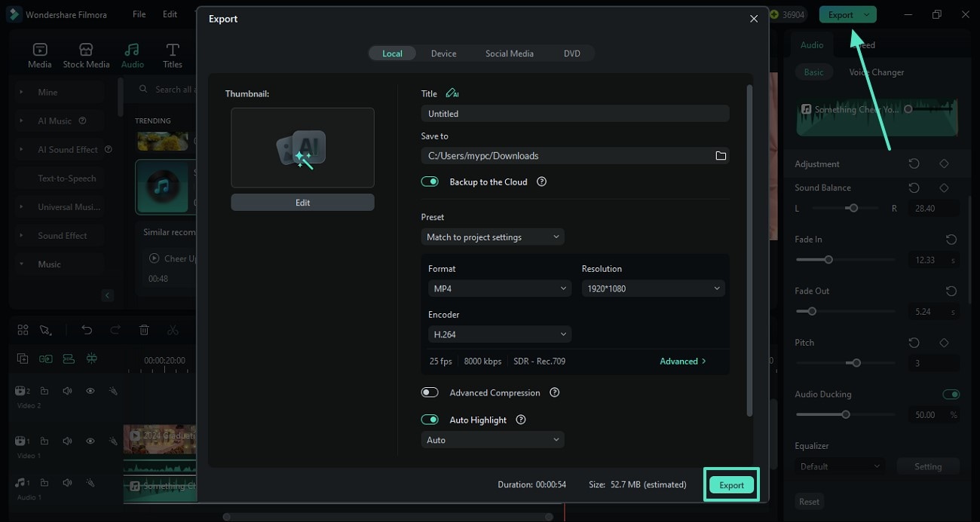Click the Export dialog vertical scrollbar
980x522 pixels.
pyautogui.click(x=749, y=251)
